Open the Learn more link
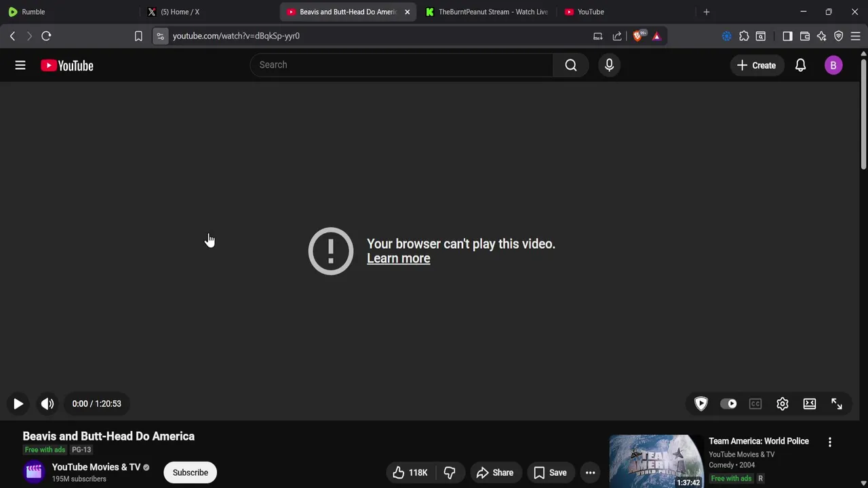 click(399, 258)
